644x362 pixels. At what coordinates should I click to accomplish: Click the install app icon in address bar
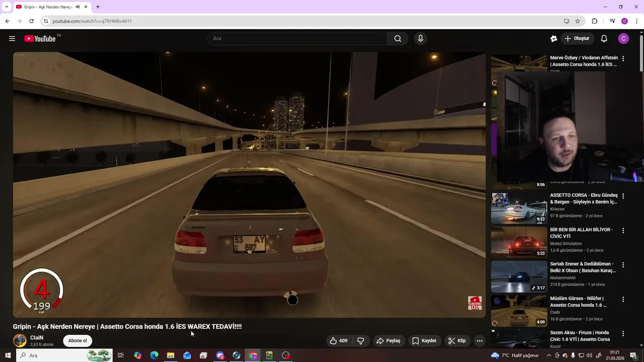pos(567,21)
